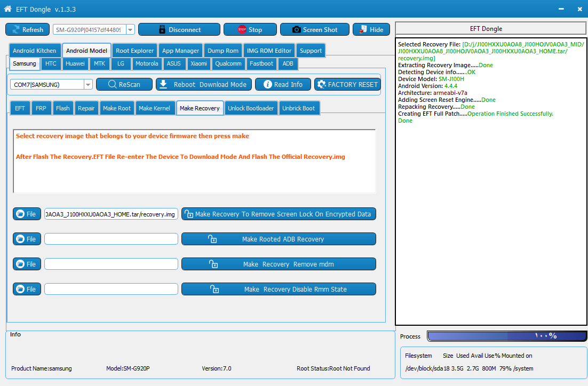Click the download arrow Reboot Download Mode icon
The image size is (588, 386).
[x=163, y=84]
